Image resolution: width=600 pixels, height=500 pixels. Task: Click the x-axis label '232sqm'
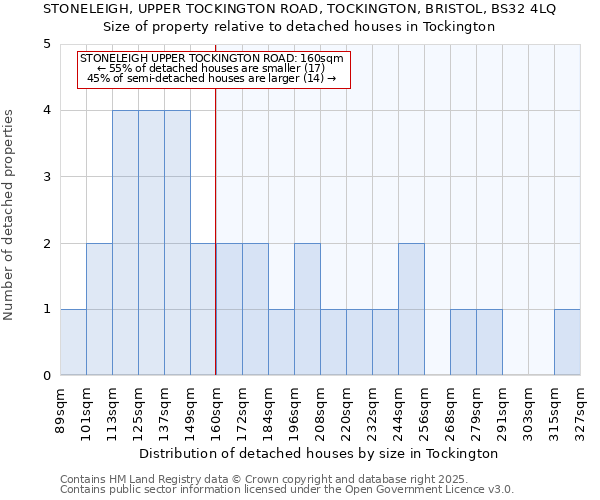372,414
